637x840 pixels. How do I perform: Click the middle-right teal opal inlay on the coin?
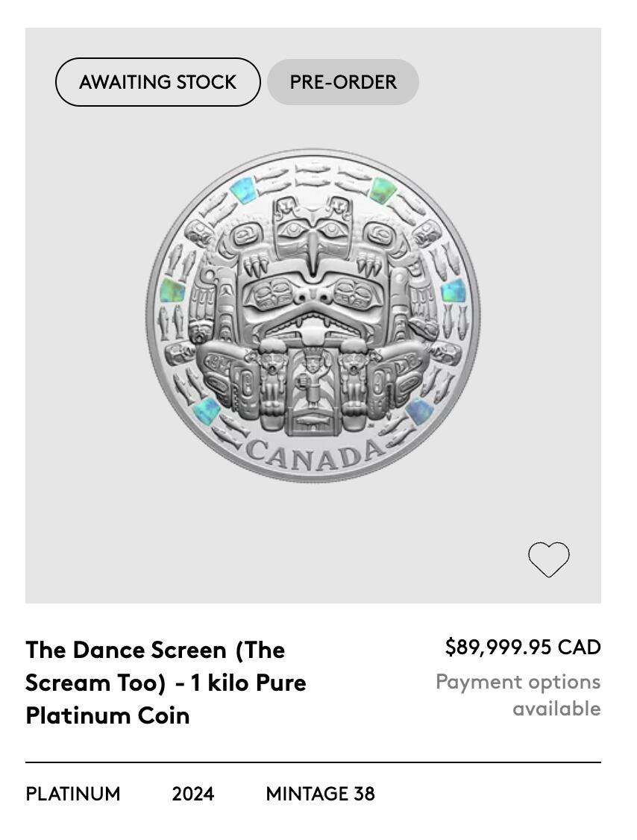pyautogui.click(x=453, y=290)
